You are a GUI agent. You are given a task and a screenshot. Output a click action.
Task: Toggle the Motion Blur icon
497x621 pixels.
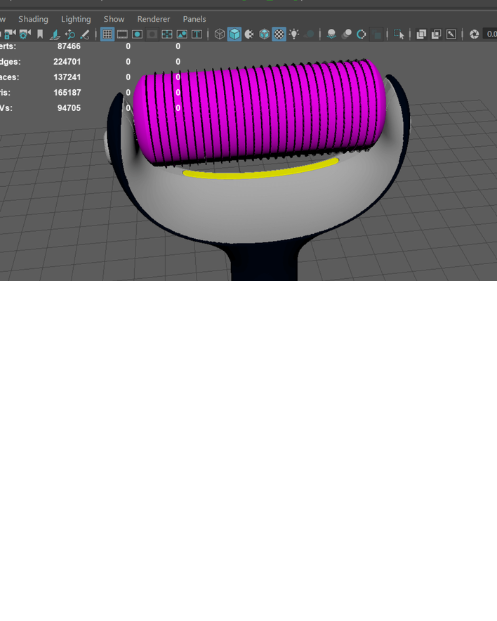[347, 34]
